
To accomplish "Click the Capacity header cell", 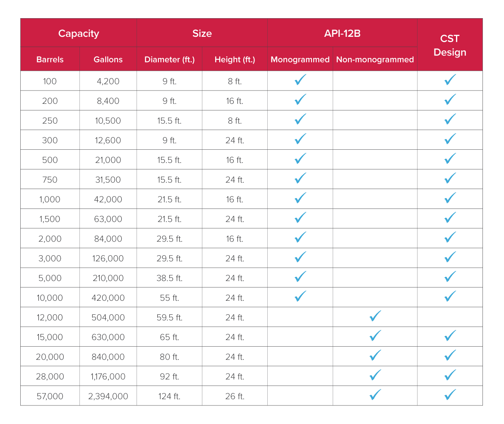I will click(x=79, y=33).
